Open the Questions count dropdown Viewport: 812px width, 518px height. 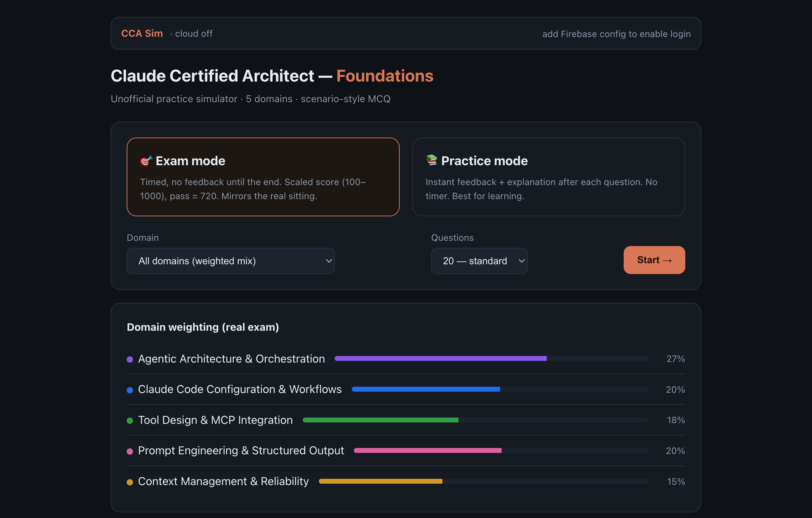(x=479, y=261)
